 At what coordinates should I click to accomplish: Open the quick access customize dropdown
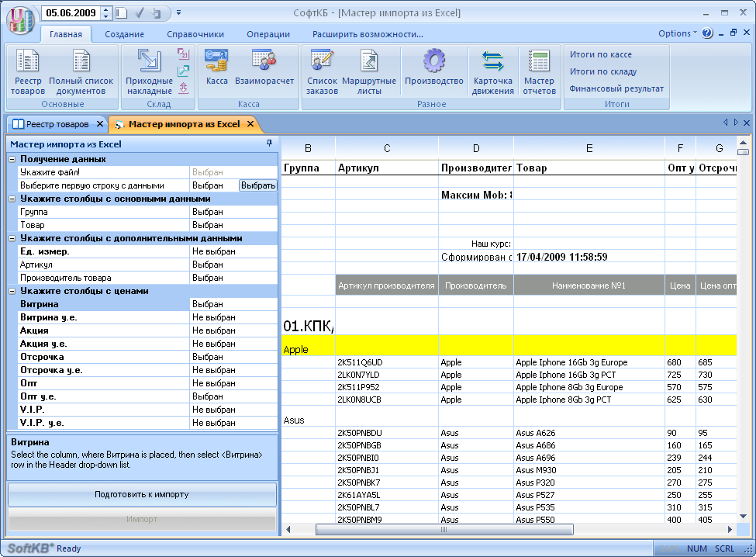178,13
